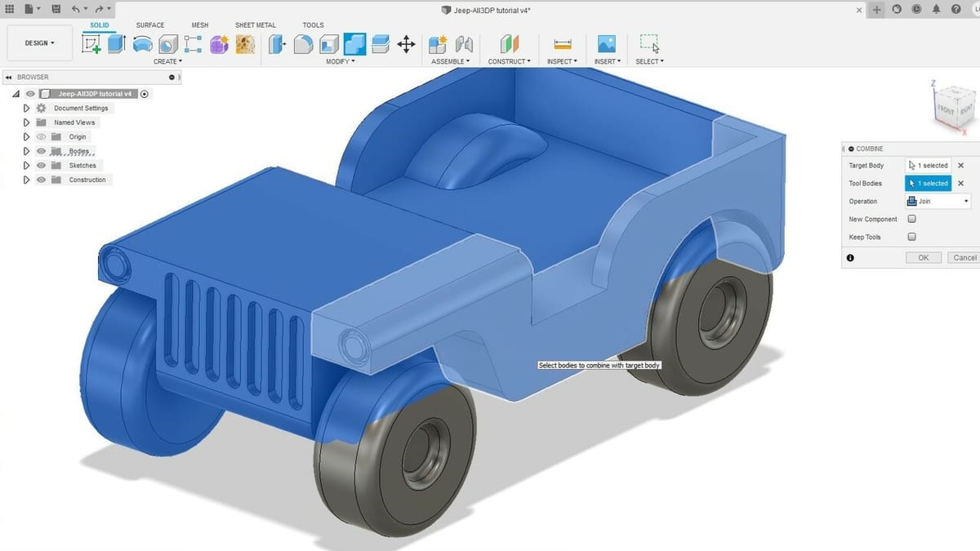Open the CONSTRUCT dropdown menu
The image size is (980, 551).
pos(510,61)
